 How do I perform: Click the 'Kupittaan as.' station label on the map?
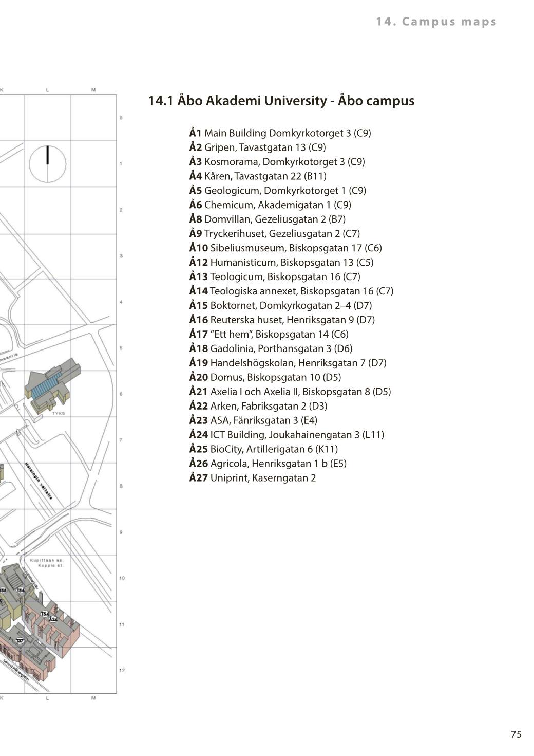click(x=47, y=560)
